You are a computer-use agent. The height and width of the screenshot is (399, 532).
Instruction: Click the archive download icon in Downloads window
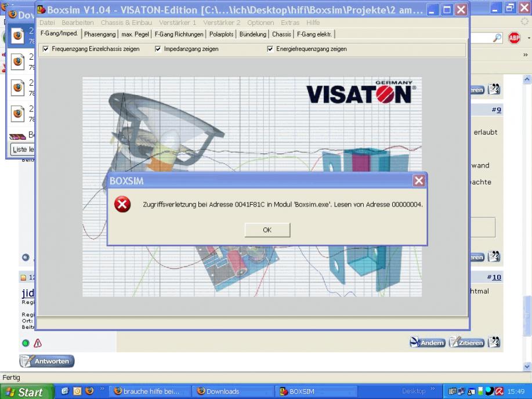pyautogui.click(x=17, y=136)
